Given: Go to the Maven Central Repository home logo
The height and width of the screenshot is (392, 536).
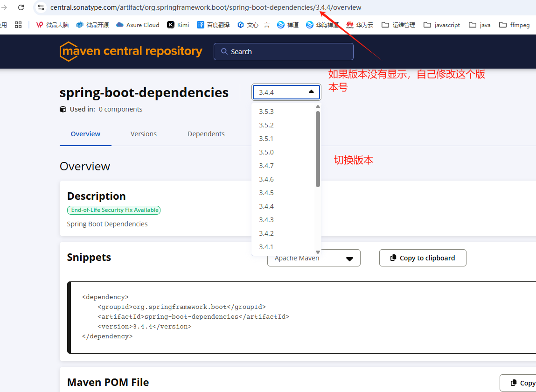Looking at the screenshot, I should click(131, 51).
